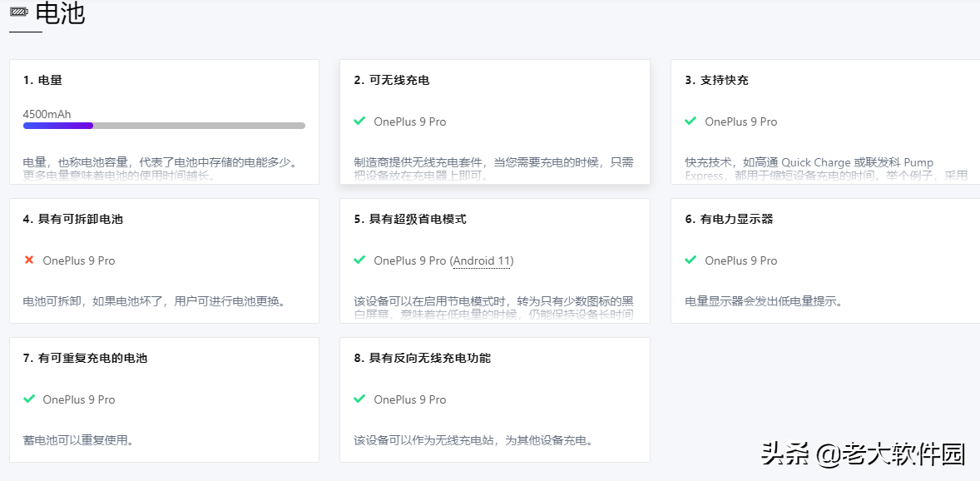Click the description 该设备可以作为无线充电站
Viewport: 980px width, 481px height.
pyautogui.click(x=473, y=440)
